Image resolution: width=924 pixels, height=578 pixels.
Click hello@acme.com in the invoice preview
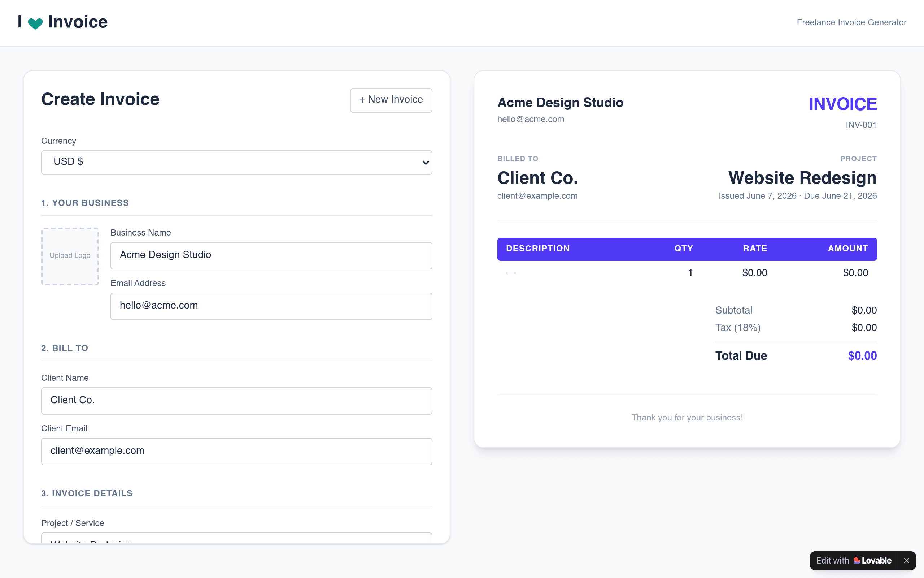click(x=531, y=119)
